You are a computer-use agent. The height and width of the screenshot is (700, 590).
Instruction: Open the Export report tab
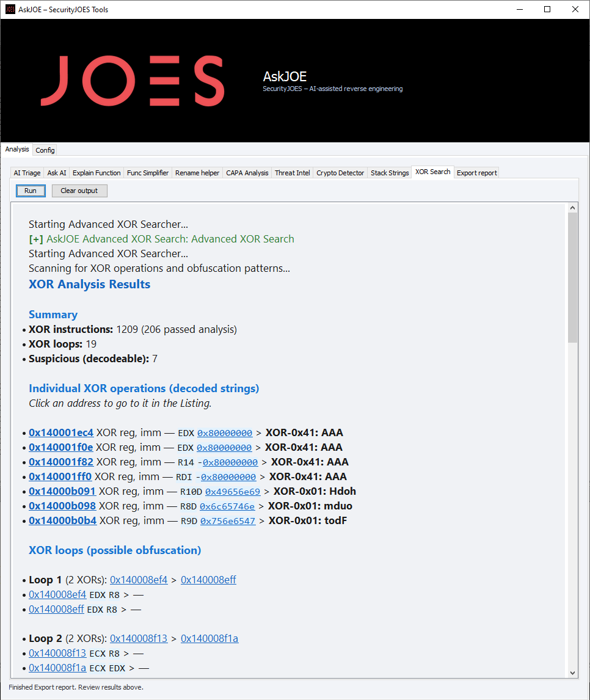click(476, 173)
